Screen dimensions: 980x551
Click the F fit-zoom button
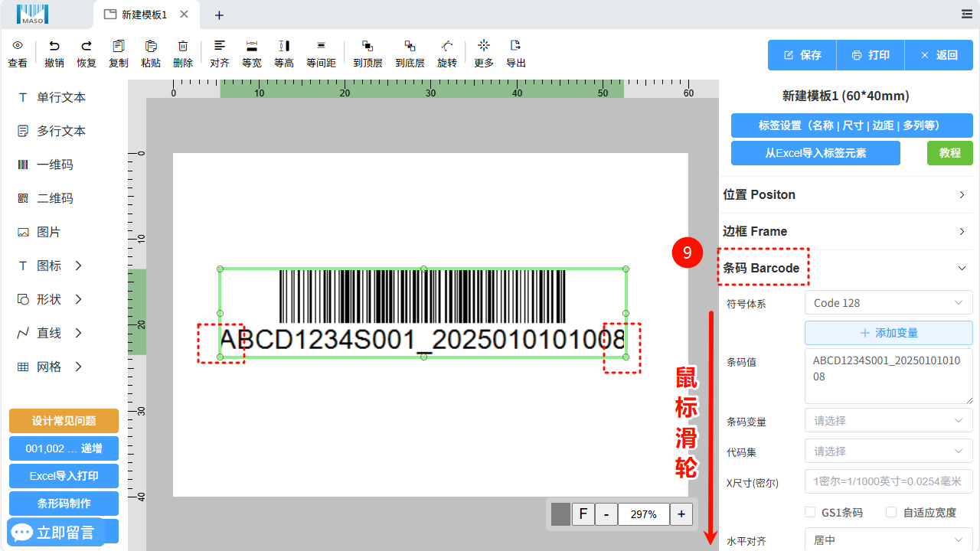[x=583, y=514]
